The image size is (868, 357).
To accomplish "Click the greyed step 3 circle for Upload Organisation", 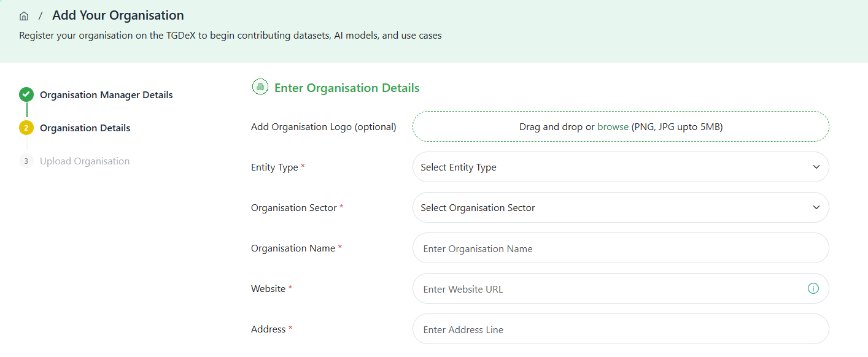I will (26, 161).
